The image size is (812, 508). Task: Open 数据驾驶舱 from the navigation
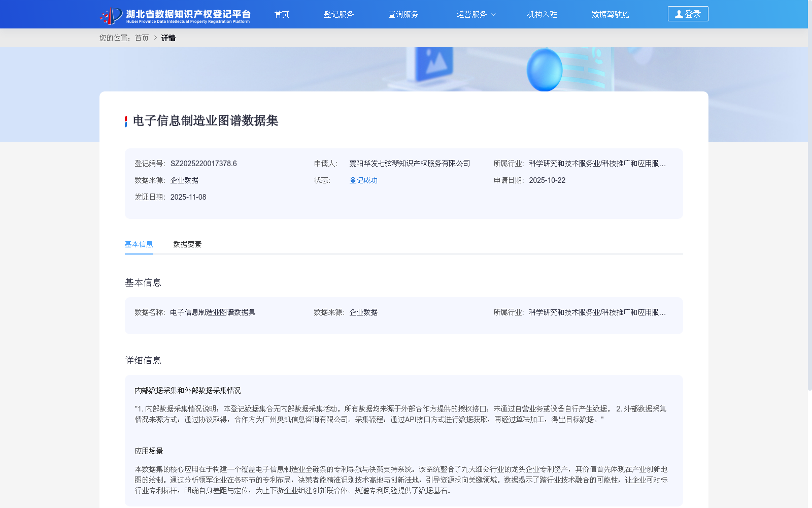(610, 14)
